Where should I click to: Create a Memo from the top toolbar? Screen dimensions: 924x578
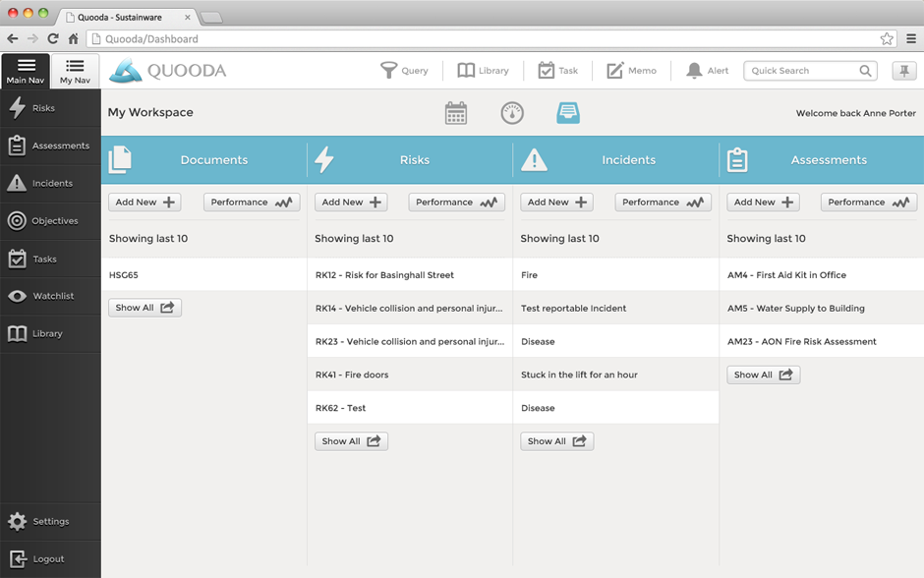coord(631,71)
